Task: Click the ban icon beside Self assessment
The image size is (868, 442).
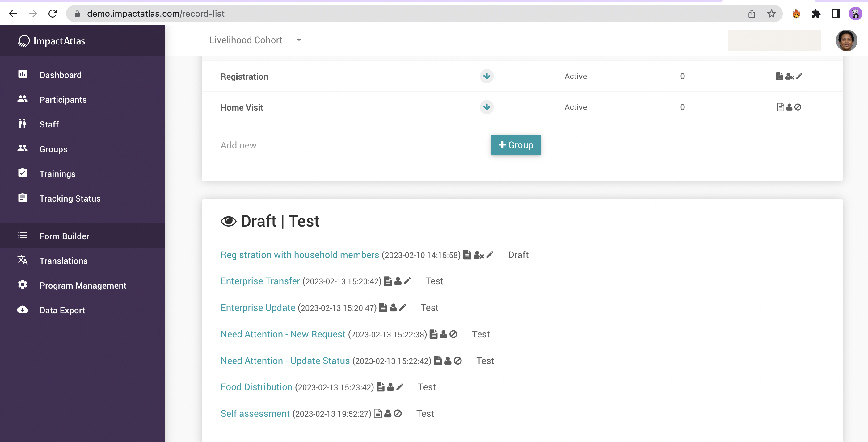Action: (398, 413)
